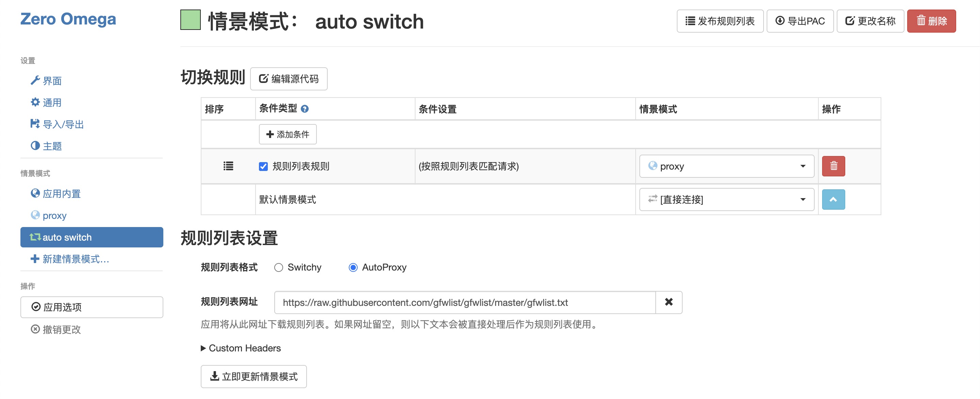
Task: Click the red 删除 button at top
Action: [931, 21]
